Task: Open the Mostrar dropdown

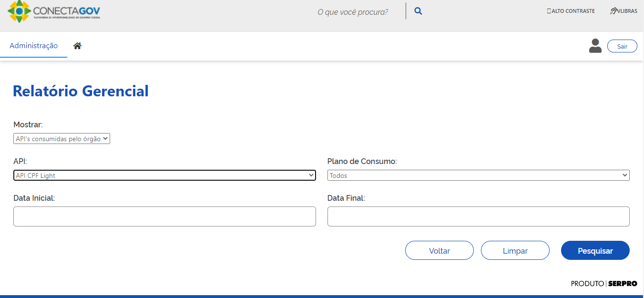Action: (61, 138)
